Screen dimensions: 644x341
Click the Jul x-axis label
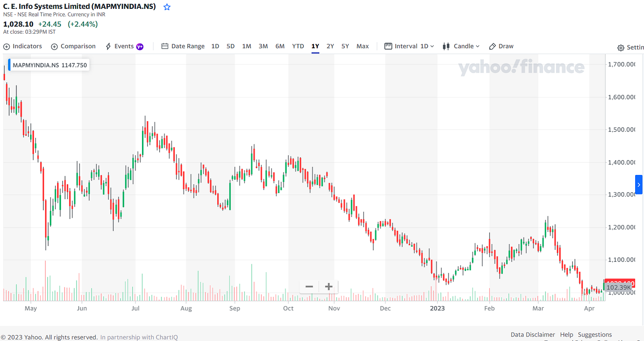tap(135, 308)
